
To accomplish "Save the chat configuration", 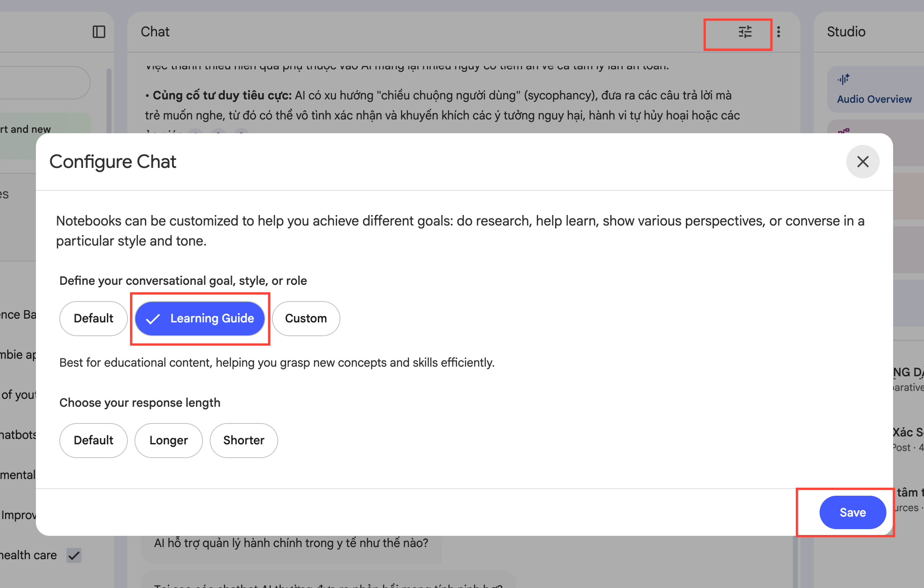I will click(x=852, y=512).
